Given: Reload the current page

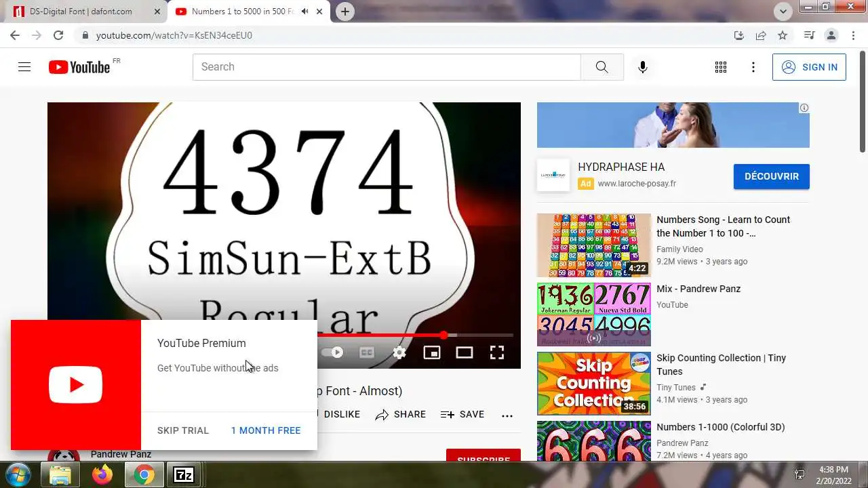Looking at the screenshot, I should coord(58,35).
